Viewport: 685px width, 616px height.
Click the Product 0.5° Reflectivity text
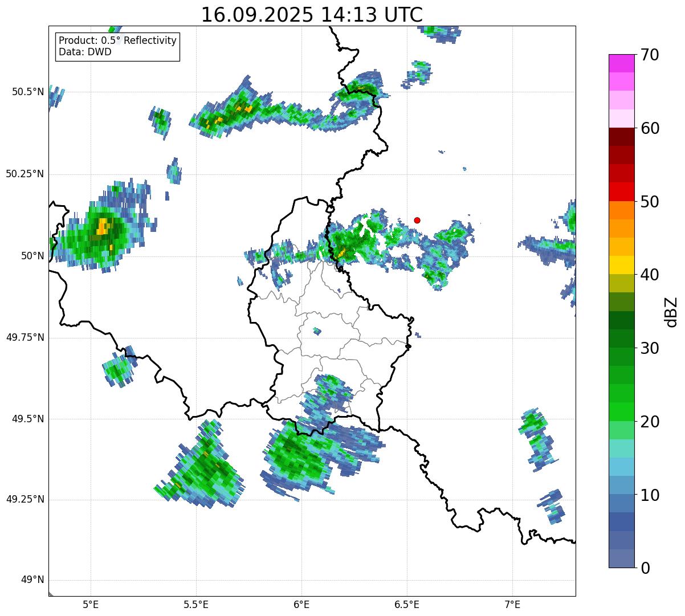click(117, 40)
